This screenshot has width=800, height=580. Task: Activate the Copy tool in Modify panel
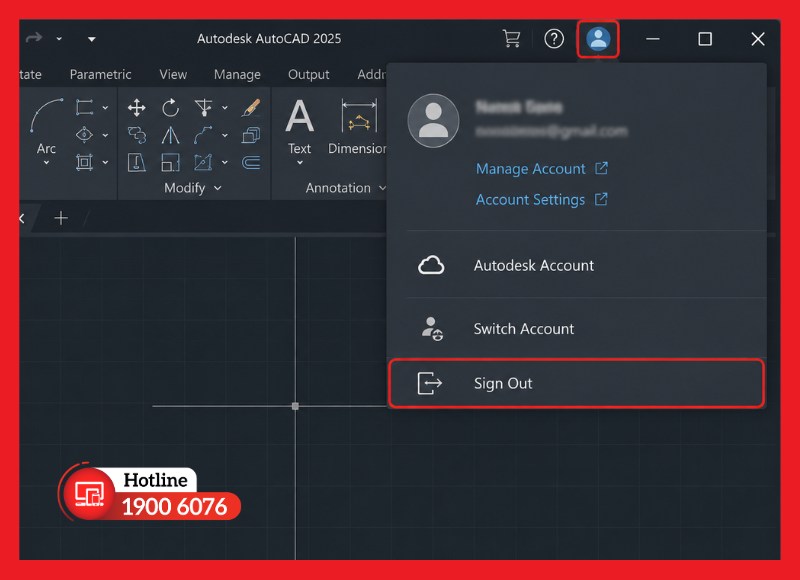coord(137,135)
